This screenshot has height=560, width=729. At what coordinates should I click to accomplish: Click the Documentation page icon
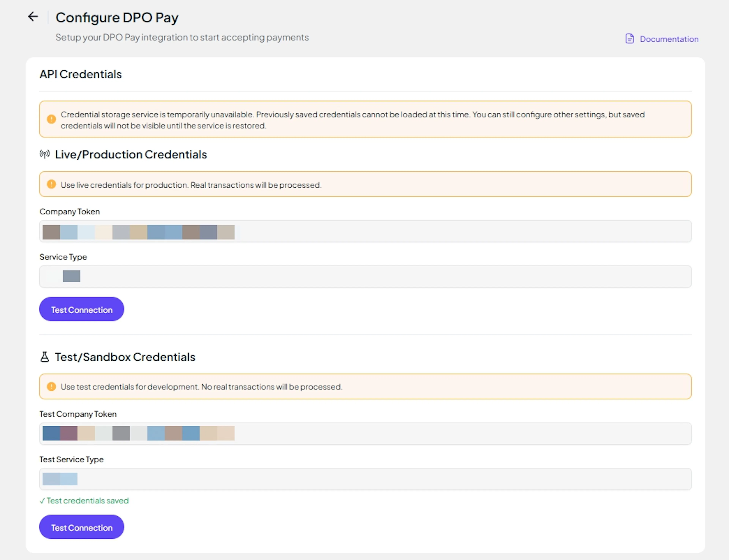[x=629, y=39]
